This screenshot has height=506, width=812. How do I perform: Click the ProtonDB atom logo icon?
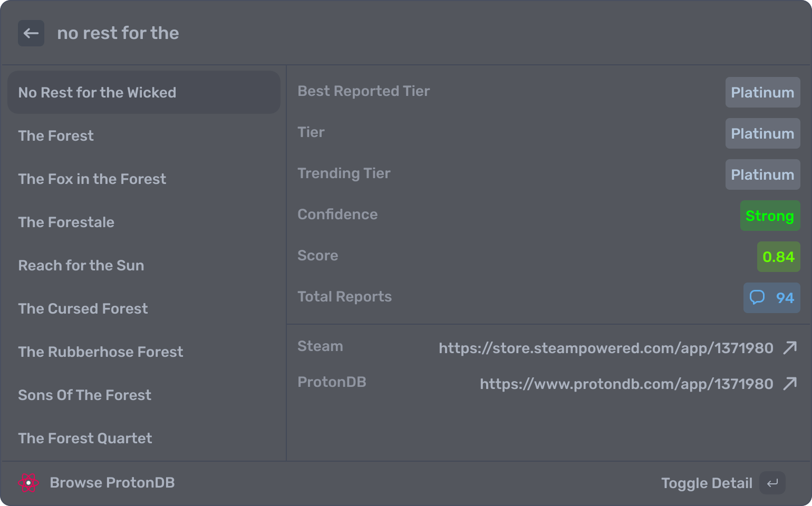click(28, 483)
